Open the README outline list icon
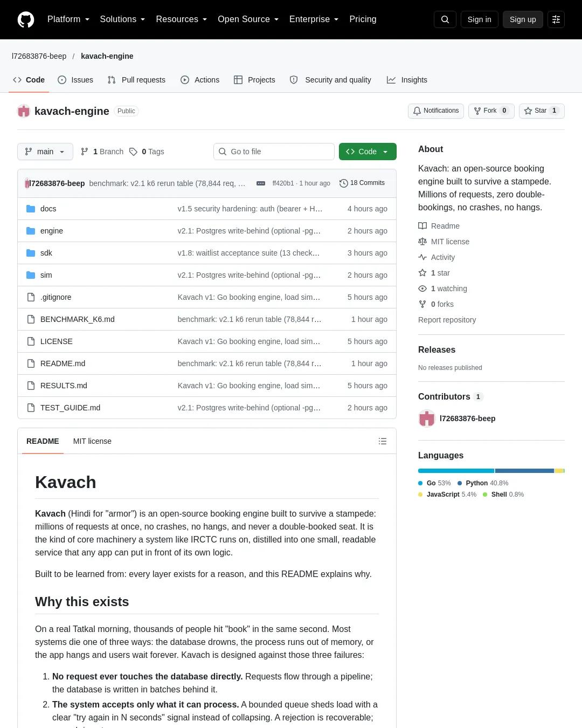Screen dimensions: 582x728 point(383,441)
